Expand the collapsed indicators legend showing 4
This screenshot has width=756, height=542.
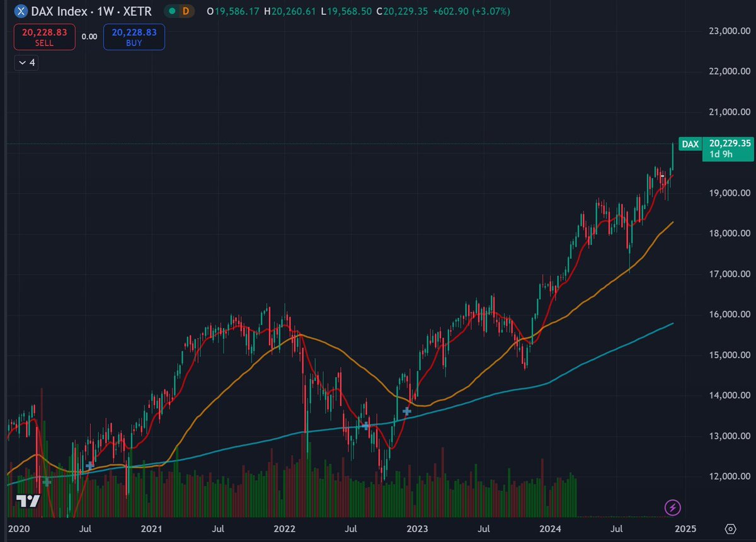click(x=25, y=63)
